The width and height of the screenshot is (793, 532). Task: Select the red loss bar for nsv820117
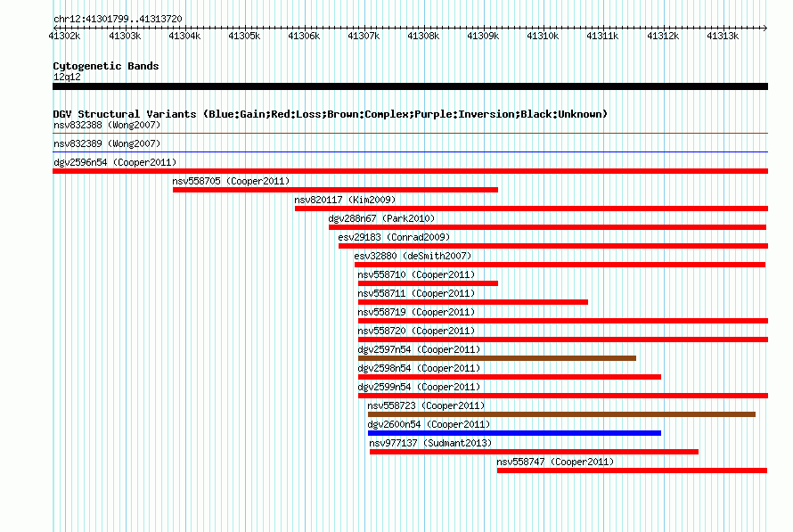(x=532, y=209)
